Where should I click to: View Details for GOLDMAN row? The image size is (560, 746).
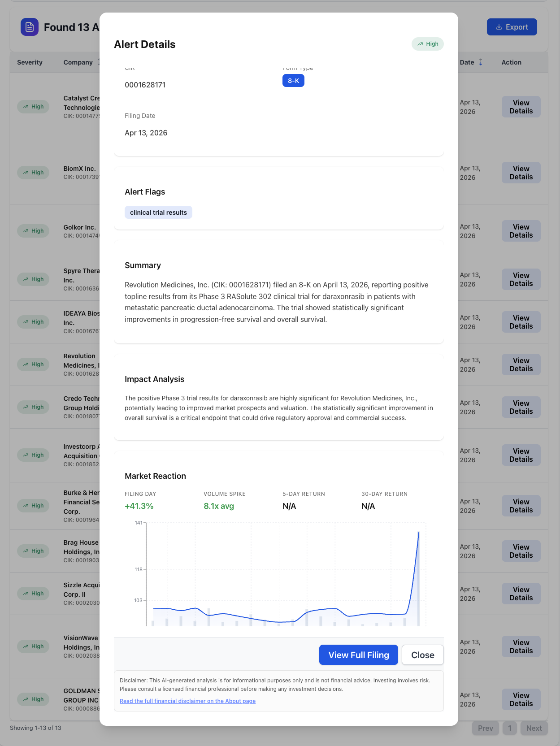[521, 699]
